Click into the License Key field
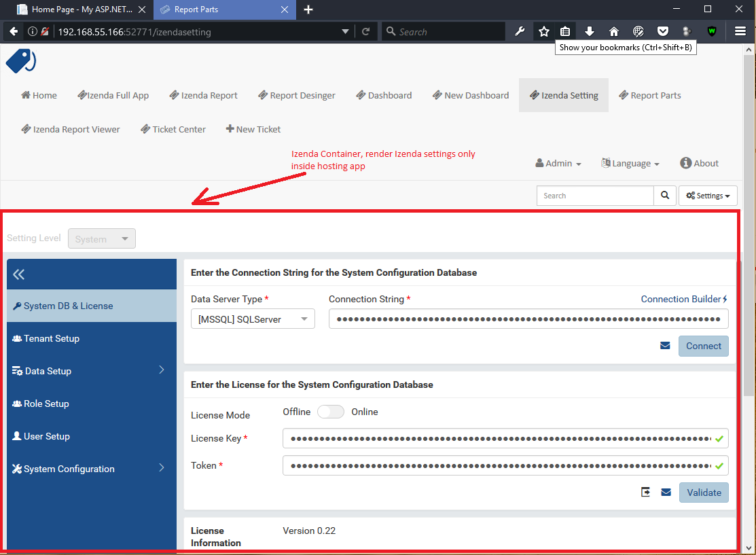This screenshot has width=756, height=555. 505,438
